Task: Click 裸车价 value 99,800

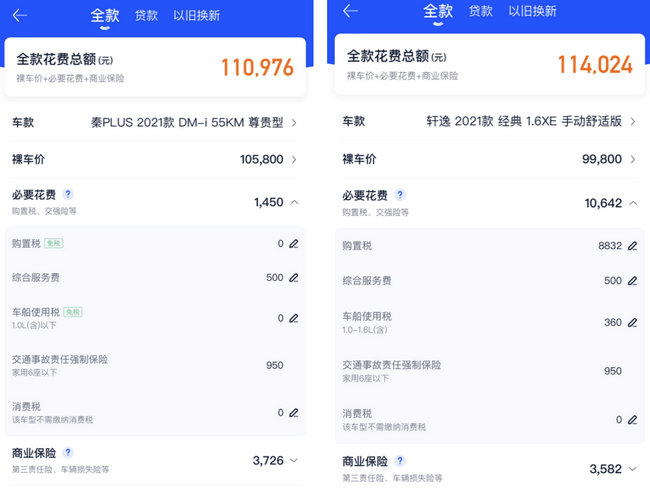Action: tap(601, 159)
